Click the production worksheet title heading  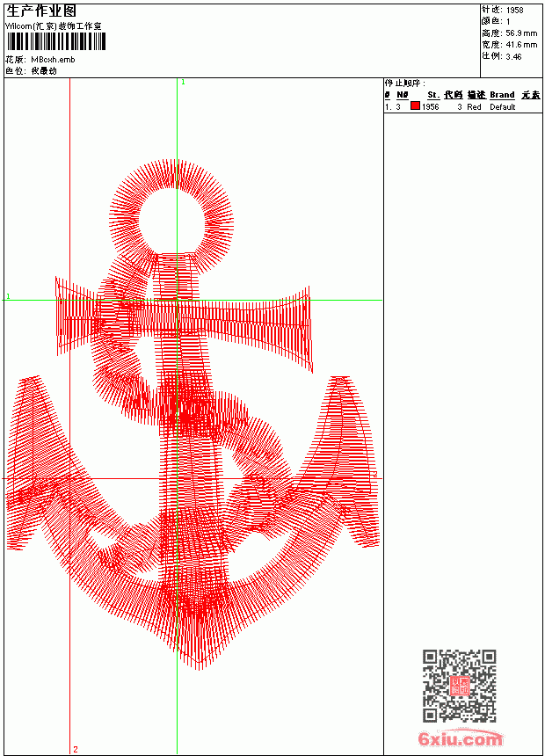click(41, 11)
